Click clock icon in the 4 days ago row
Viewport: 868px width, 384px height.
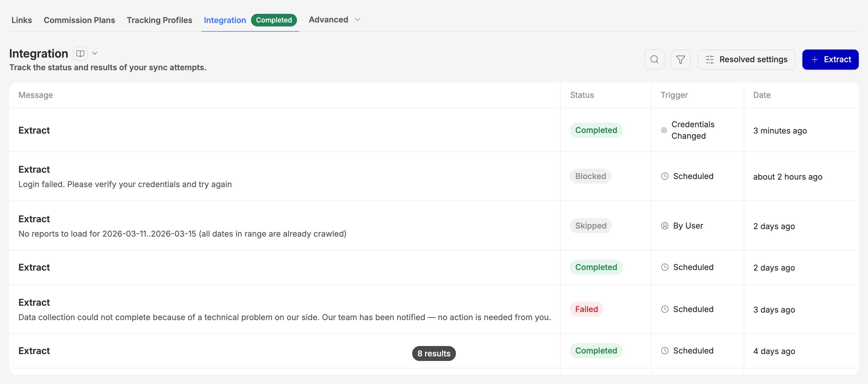pos(665,351)
